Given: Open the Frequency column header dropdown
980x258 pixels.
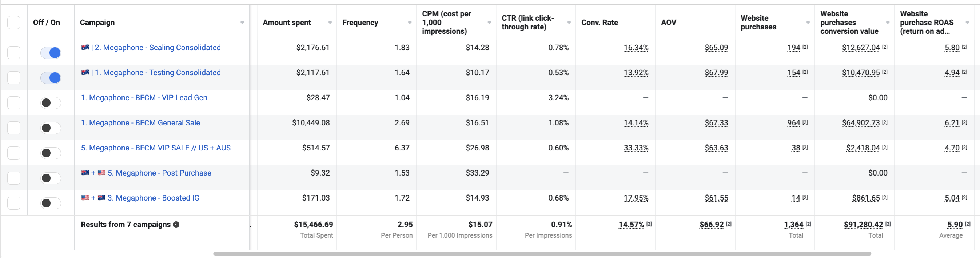Looking at the screenshot, I should (410, 23).
